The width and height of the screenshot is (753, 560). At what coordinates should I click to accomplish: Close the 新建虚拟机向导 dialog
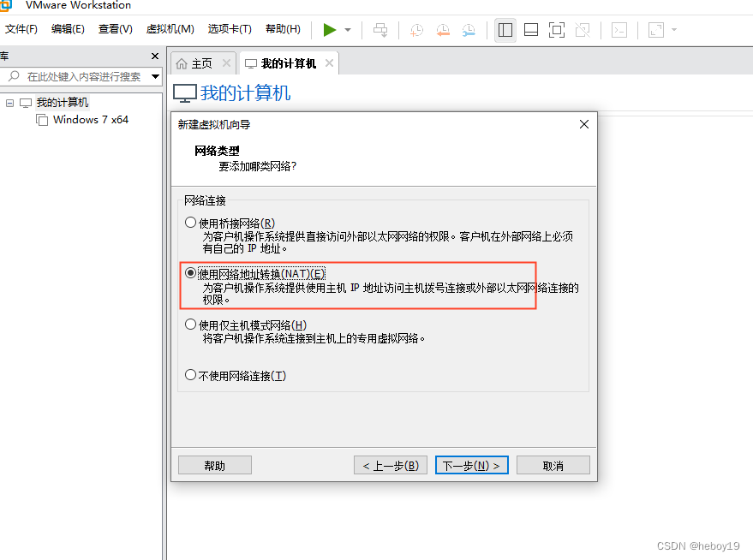[584, 124]
